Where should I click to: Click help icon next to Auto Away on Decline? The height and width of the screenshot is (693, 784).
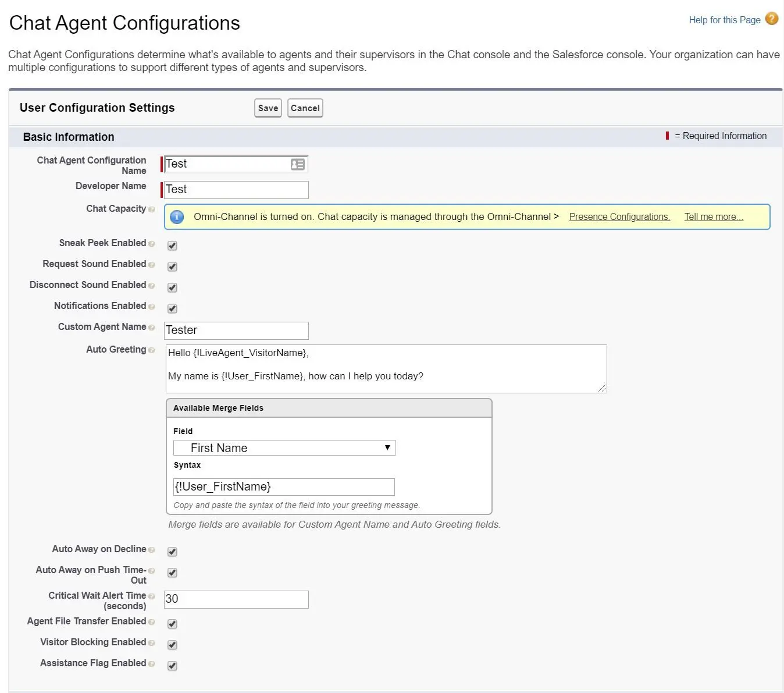(x=152, y=550)
